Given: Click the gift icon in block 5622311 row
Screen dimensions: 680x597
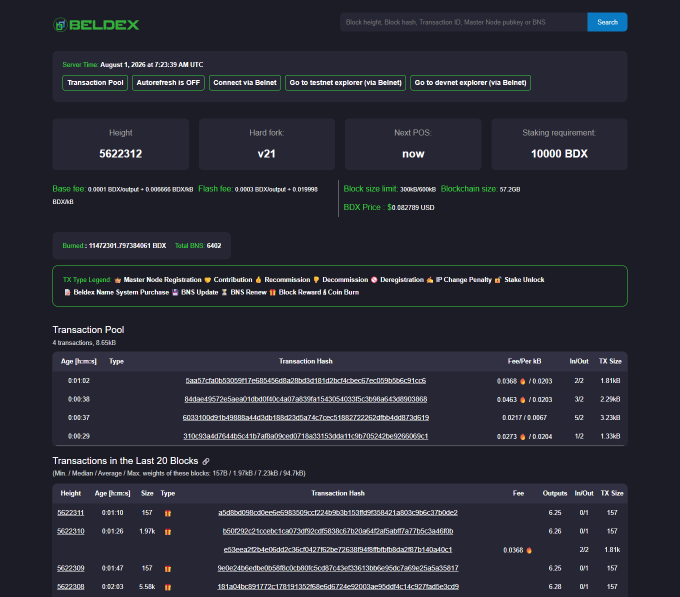Looking at the screenshot, I should [x=168, y=513].
